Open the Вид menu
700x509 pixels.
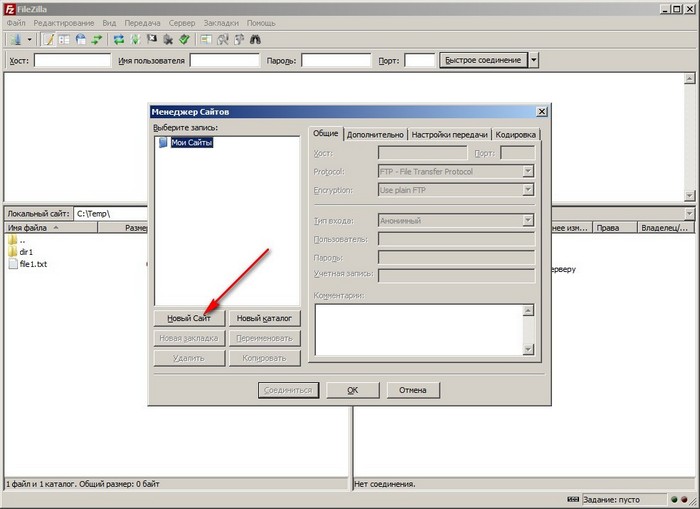109,23
